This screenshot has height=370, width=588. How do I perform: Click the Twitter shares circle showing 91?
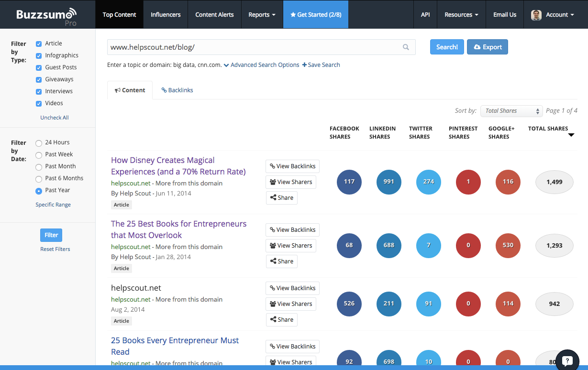pos(429,304)
